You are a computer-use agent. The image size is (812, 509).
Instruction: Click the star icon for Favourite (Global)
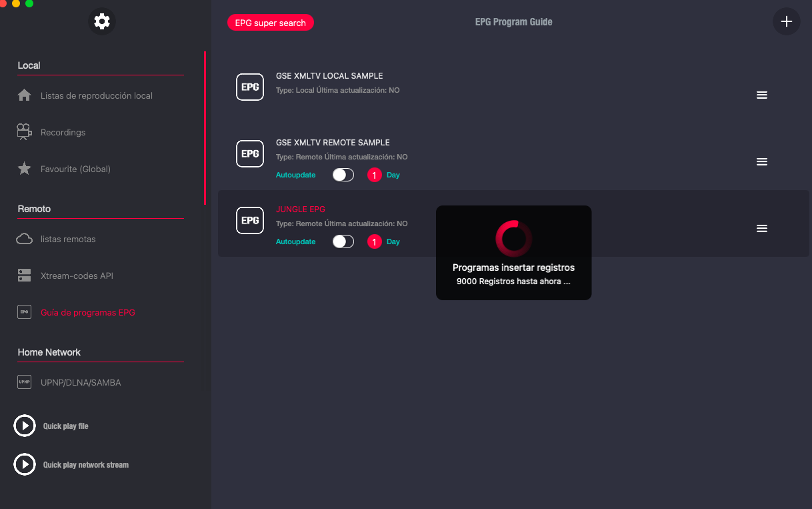pyautogui.click(x=25, y=169)
